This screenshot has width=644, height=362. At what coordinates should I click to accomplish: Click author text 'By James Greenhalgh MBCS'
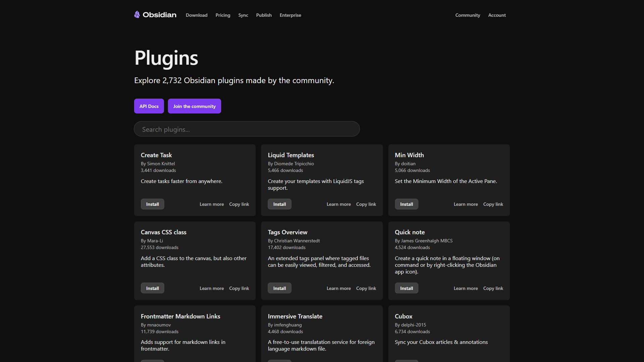[x=424, y=241]
